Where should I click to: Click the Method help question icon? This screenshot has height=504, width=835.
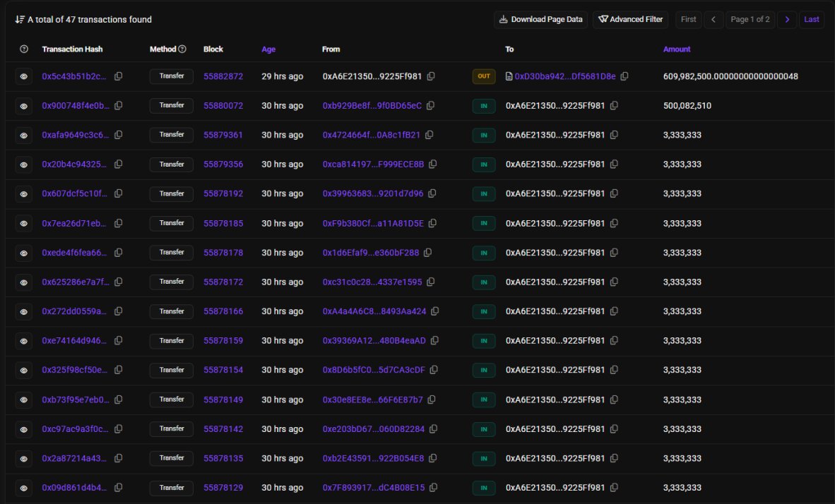tap(182, 49)
